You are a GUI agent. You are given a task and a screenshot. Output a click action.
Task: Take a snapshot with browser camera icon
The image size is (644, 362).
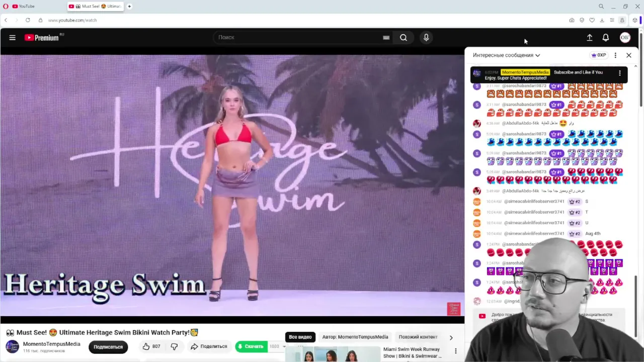click(x=572, y=20)
